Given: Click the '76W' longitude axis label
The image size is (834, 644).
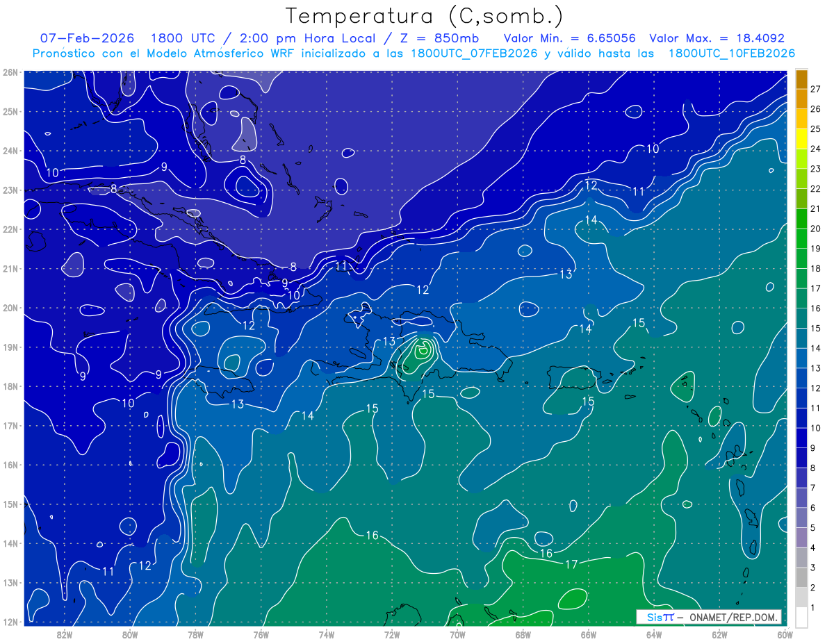Looking at the screenshot, I should tap(261, 634).
